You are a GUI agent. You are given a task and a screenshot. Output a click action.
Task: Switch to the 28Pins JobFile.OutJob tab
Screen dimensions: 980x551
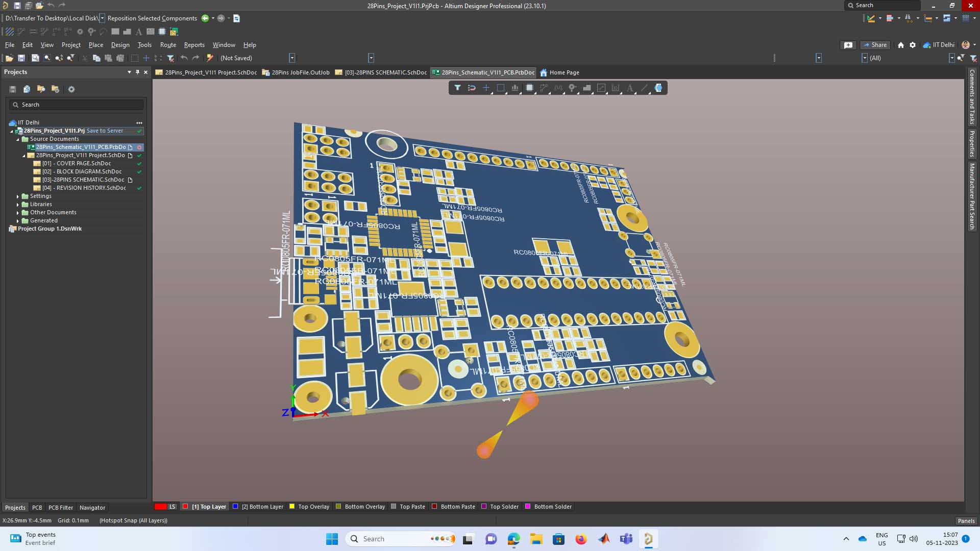296,72
